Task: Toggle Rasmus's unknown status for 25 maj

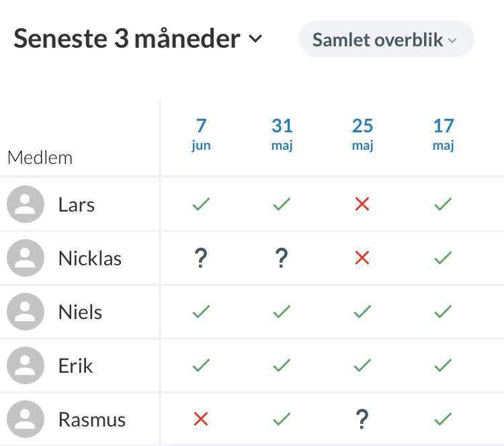Action: [x=362, y=419]
